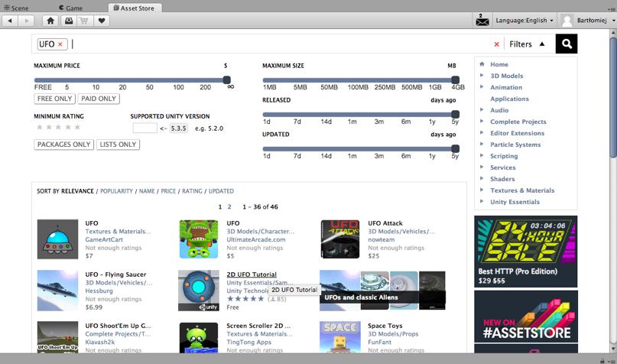The image size is (617, 364).
Task: Collapse the Filters panel
Action: [x=527, y=44]
